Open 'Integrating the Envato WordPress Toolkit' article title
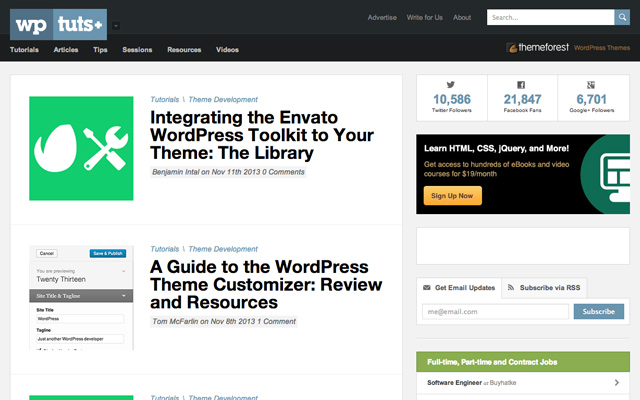640x400 pixels. (262, 135)
